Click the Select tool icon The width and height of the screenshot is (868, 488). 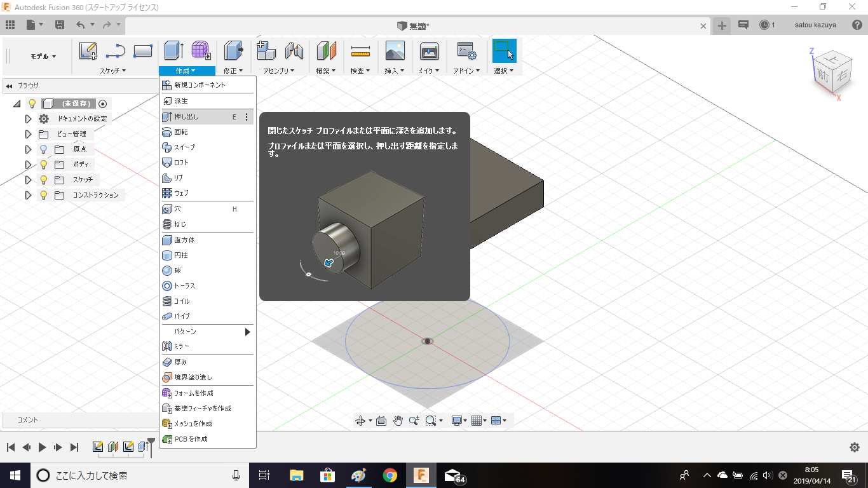(x=505, y=51)
